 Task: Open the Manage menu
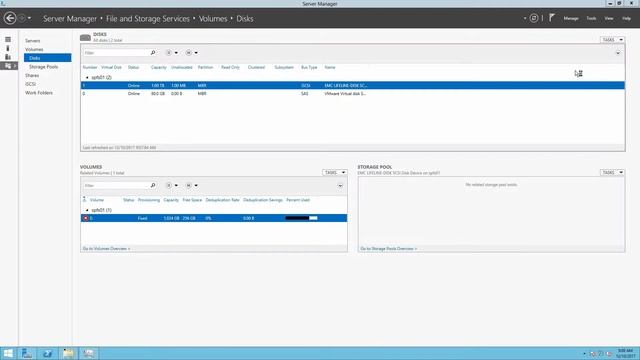click(571, 18)
